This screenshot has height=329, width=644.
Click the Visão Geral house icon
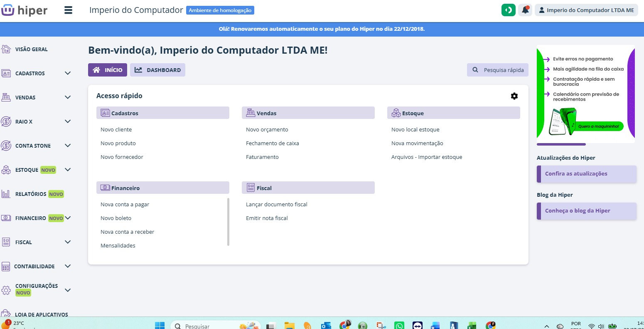[6, 49]
